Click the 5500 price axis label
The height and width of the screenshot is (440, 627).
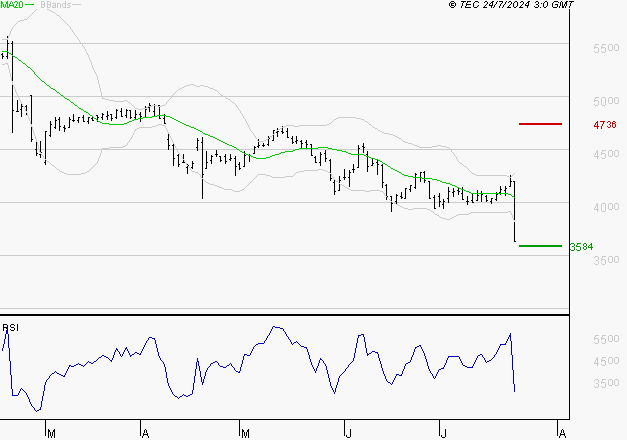click(x=606, y=48)
